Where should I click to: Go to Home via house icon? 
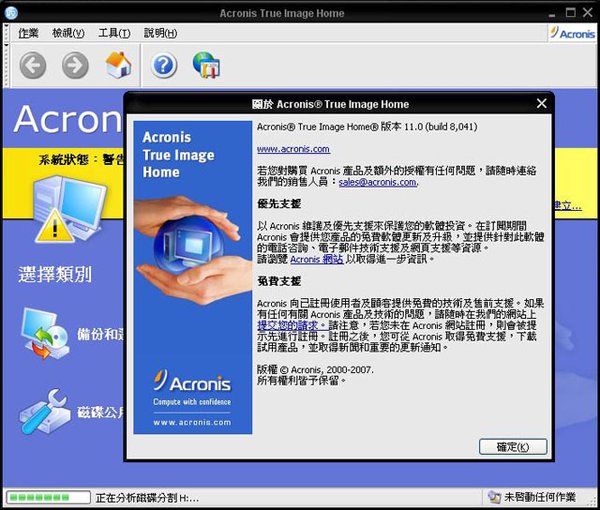119,66
